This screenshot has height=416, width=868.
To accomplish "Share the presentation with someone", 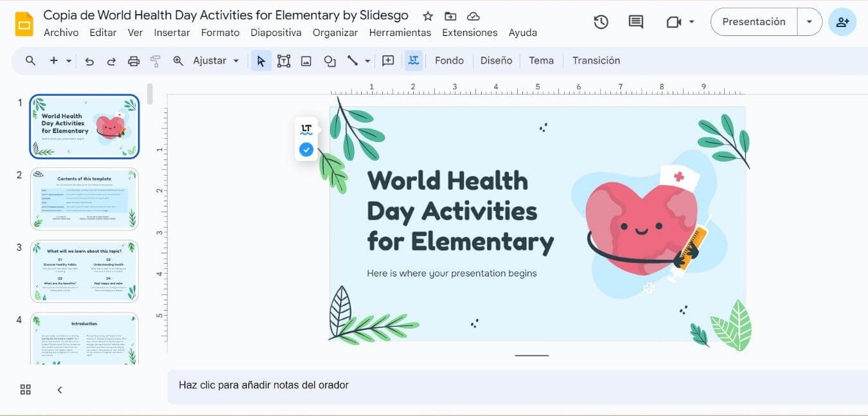I will click(x=842, y=21).
